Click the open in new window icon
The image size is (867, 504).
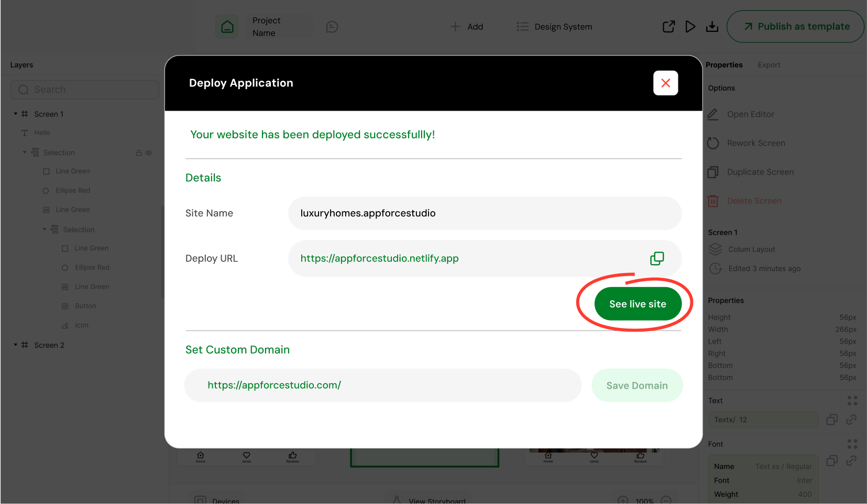coord(668,27)
